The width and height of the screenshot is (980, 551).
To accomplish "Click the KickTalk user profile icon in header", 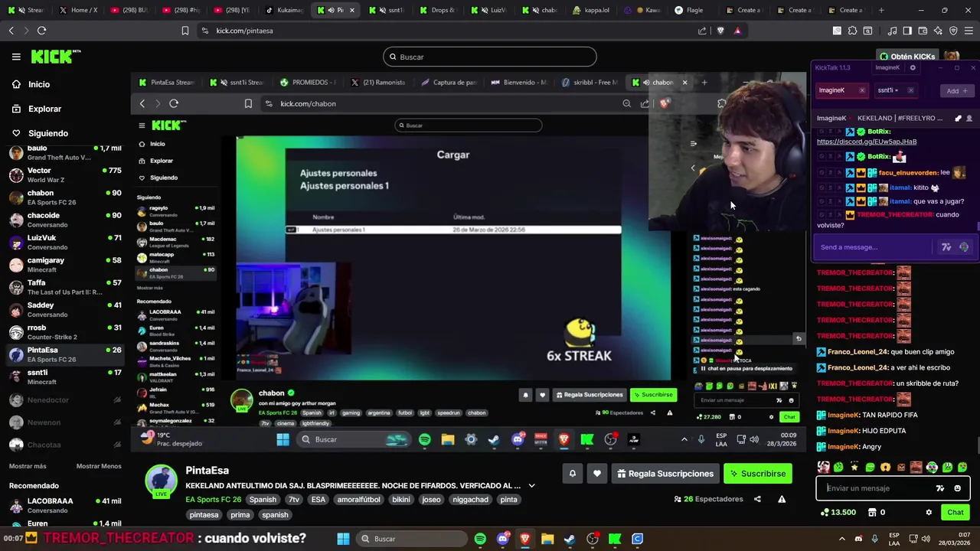I will pos(969,119).
